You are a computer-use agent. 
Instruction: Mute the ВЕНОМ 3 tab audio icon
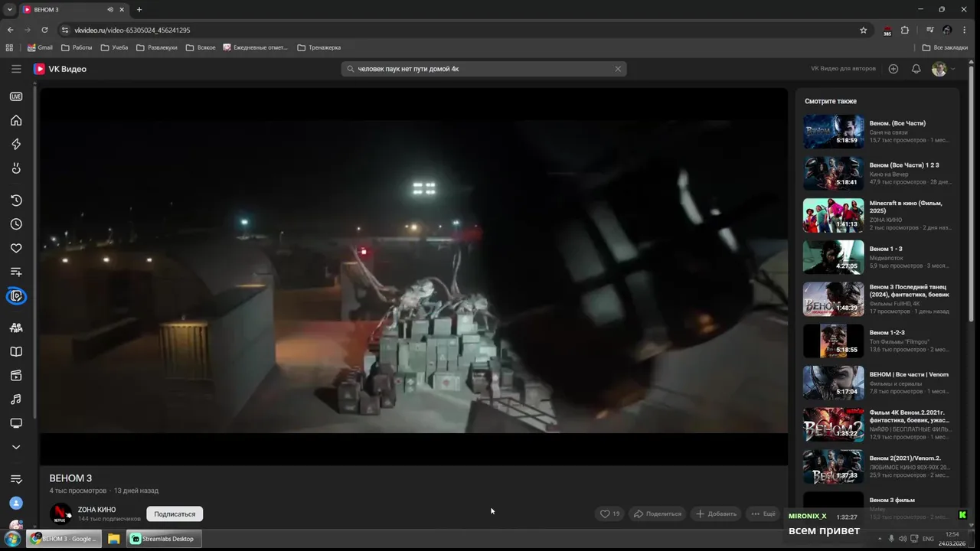point(110,9)
